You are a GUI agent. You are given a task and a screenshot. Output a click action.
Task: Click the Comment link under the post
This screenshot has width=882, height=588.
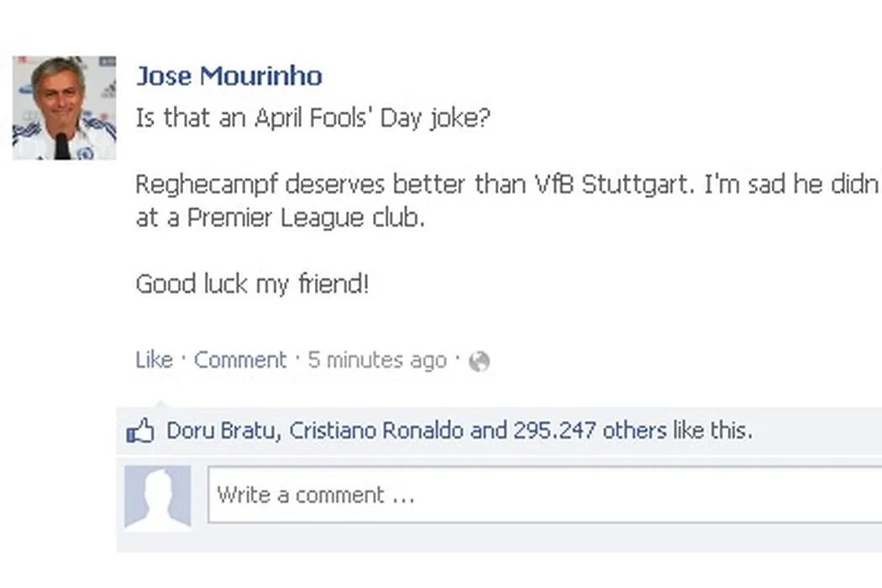pos(240,360)
